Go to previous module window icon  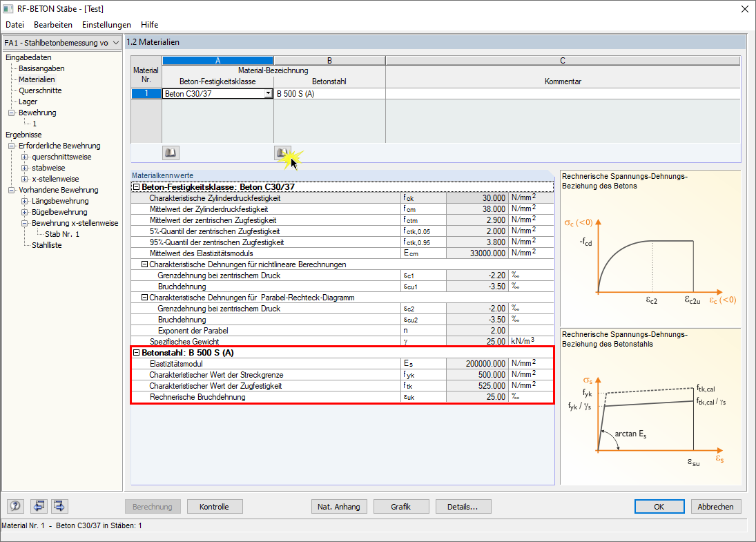(39, 506)
